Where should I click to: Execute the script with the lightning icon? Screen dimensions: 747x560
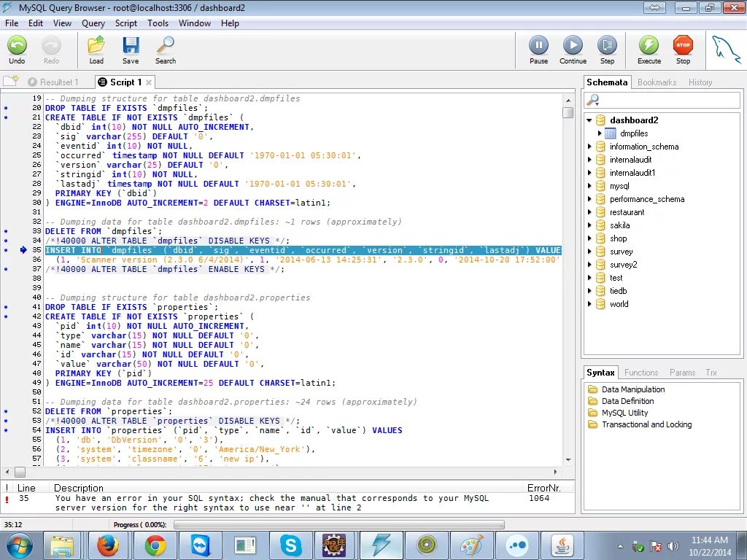649,46
